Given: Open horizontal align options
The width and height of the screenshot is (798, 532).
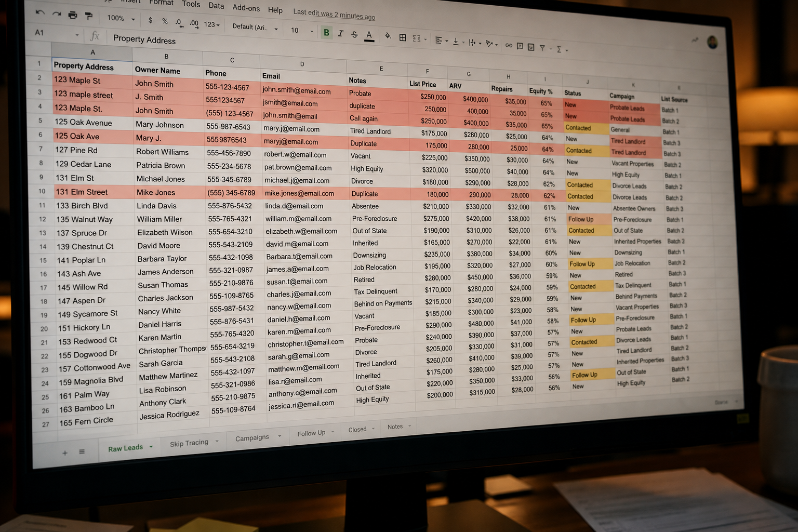Looking at the screenshot, I should [441, 40].
